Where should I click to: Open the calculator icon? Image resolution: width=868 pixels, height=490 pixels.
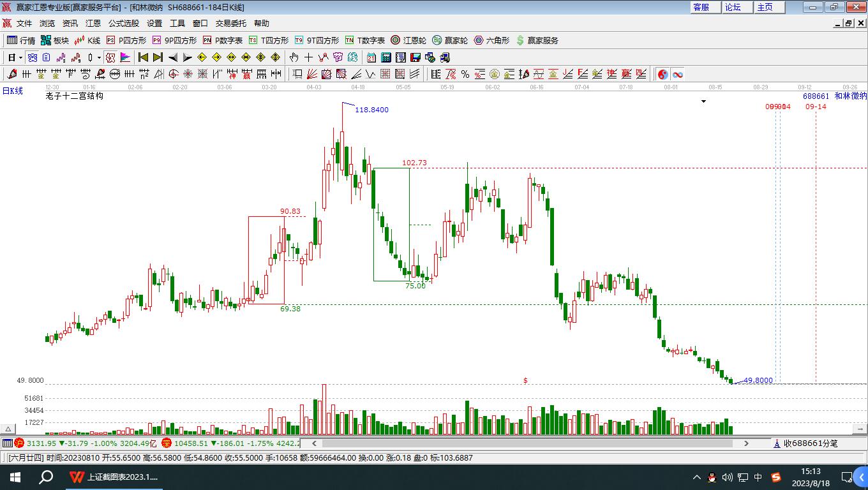tap(386, 57)
